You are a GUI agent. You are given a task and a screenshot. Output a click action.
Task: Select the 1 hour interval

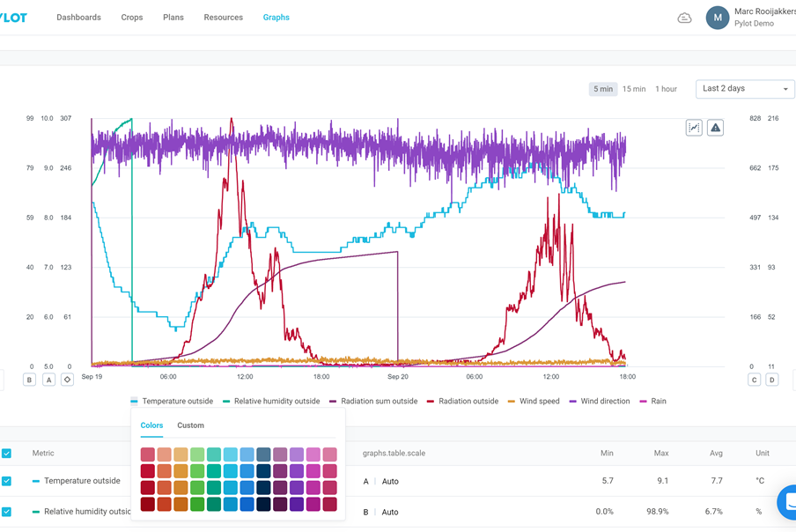pos(666,89)
